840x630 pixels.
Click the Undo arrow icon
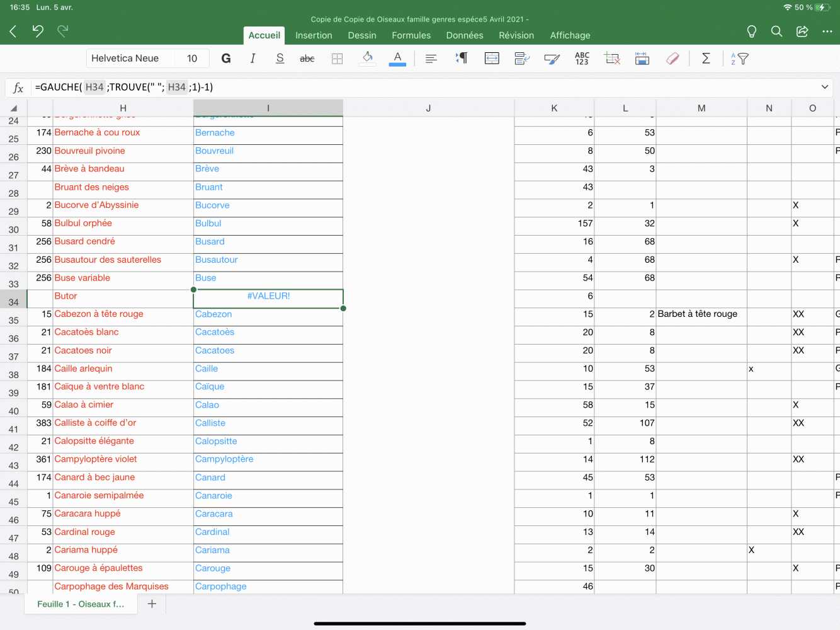(38, 31)
